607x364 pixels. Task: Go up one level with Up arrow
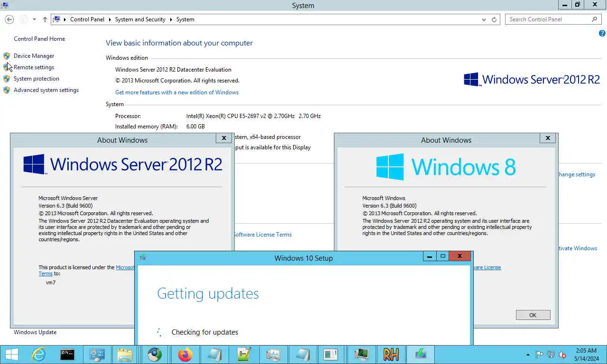pyautogui.click(x=45, y=19)
